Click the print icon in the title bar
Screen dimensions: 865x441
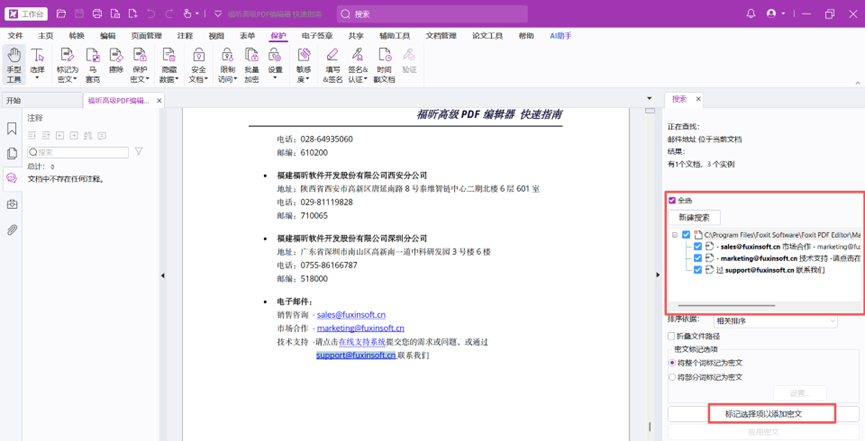tap(97, 14)
